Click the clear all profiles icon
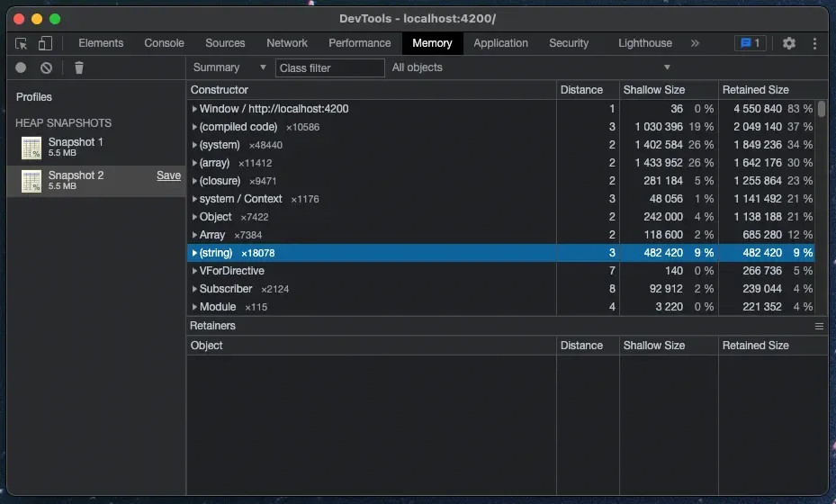 [x=46, y=67]
